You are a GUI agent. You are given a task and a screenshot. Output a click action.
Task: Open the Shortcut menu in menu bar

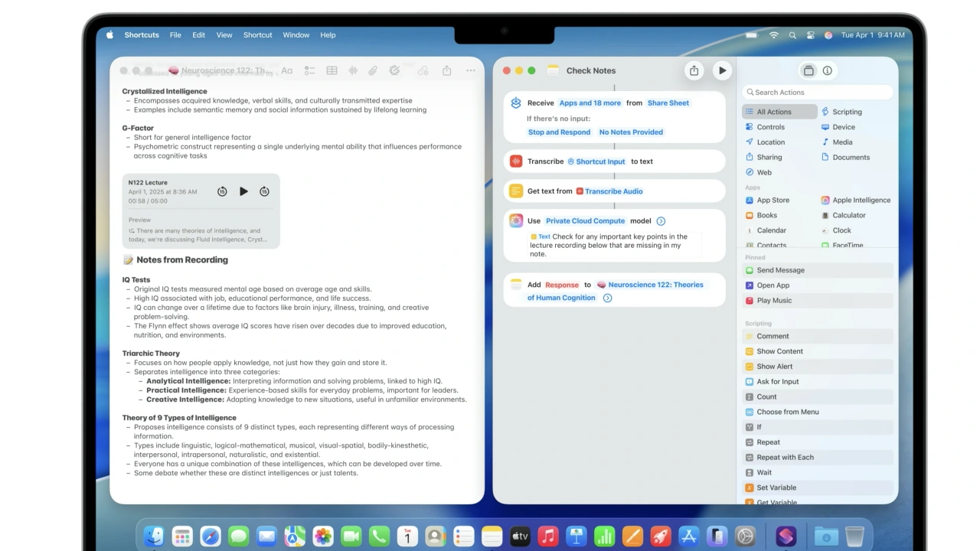point(257,35)
